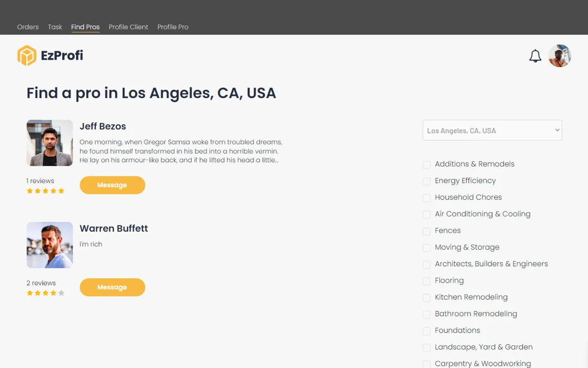This screenshot has width=588, height=368.
Task: Switch to the Orders tab
Action: [x=28, y=27]
